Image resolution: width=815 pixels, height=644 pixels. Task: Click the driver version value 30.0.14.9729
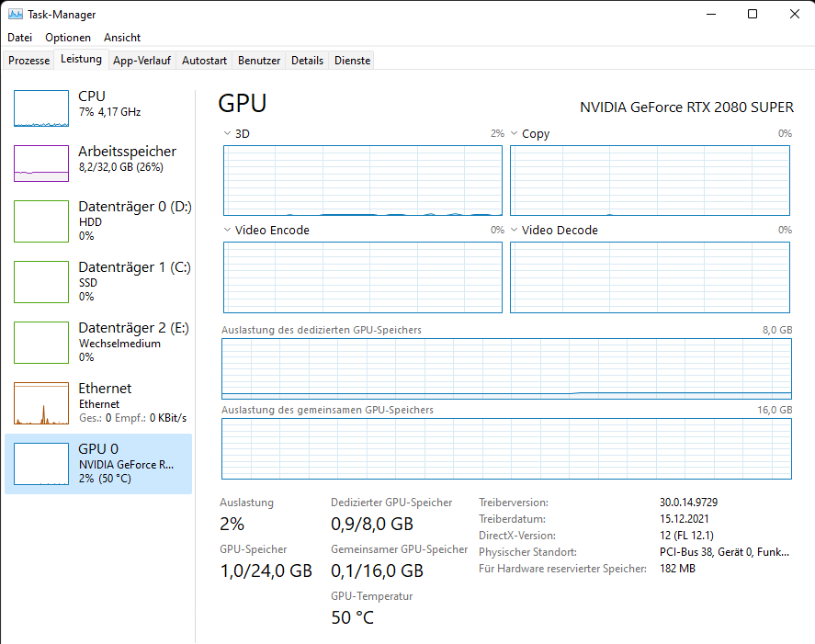[x=689, y=503]
